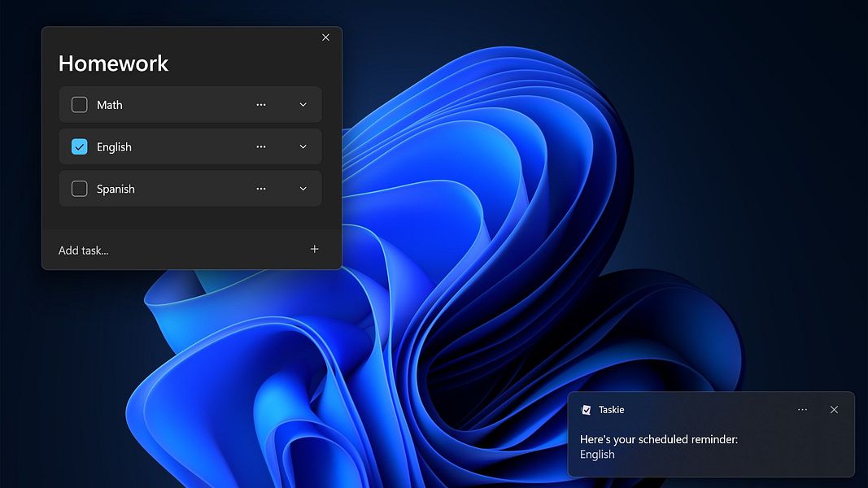Click the Taskie app icon in notification
This screenshot has width=868, height=488.
(x=587, y=410)
